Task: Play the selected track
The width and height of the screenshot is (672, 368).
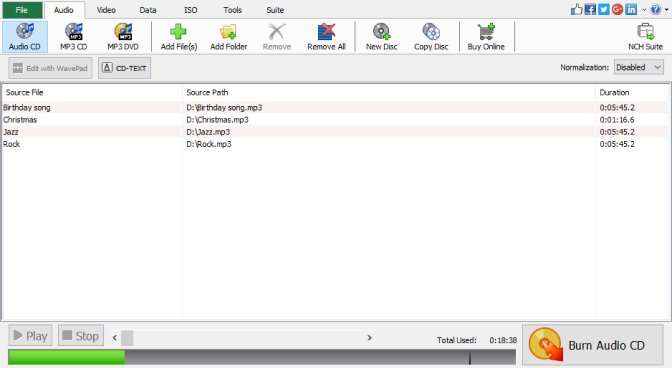Action: [x=30, y=335]
